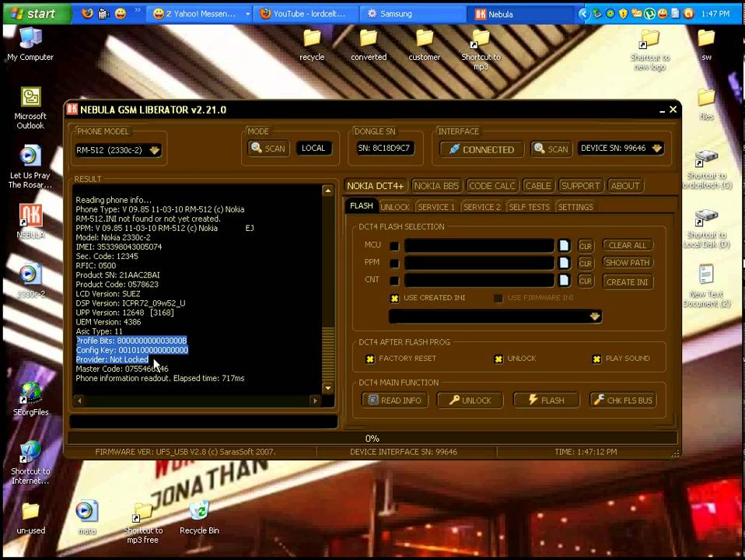
Task: Open the customer folder
Action: point(425,44)
